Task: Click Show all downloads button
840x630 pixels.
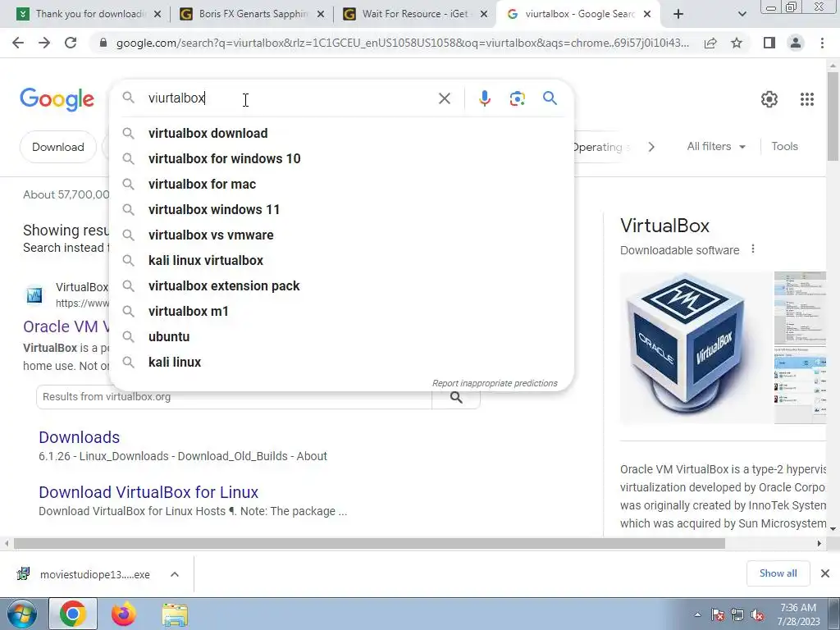Action: tap(778, 573)
